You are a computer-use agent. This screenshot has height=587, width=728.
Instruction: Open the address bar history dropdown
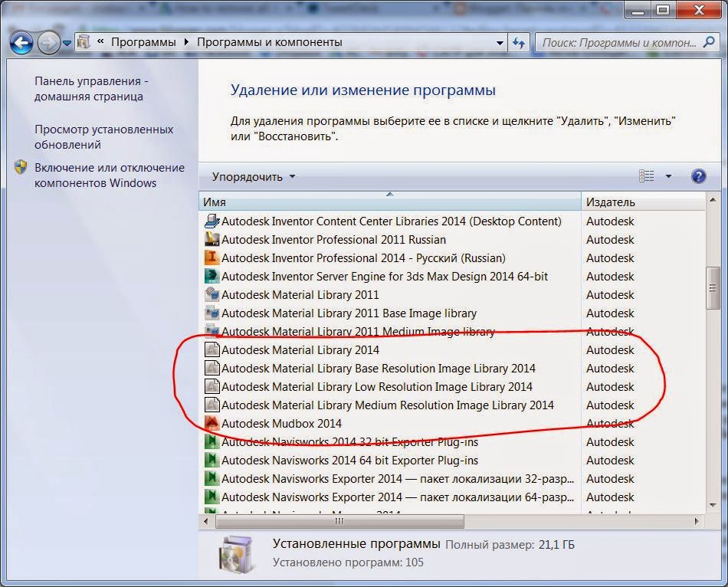(x=500, y=43)
